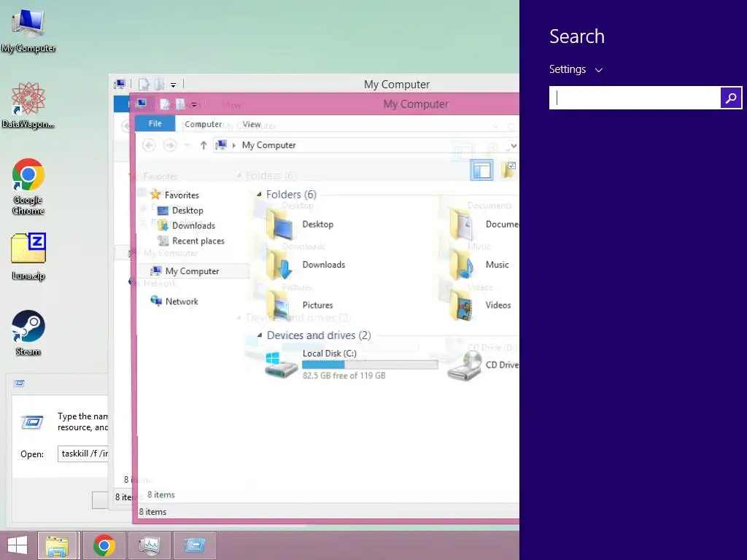Viewport: 747px width, 560px height.
Task: Select Desktop under Favorites
Action: [x=187, y=211]
